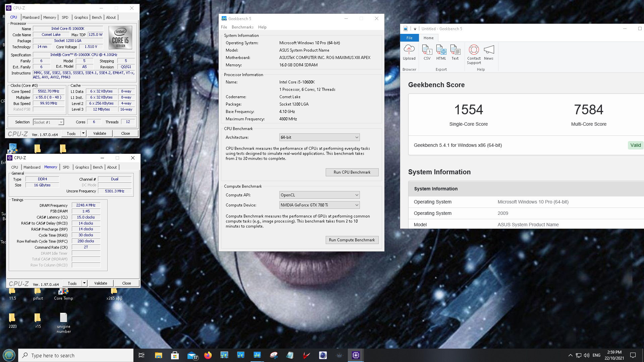
Task: Open Contact Support in Geekbench ribbon
Action: (x=474, y=55)
